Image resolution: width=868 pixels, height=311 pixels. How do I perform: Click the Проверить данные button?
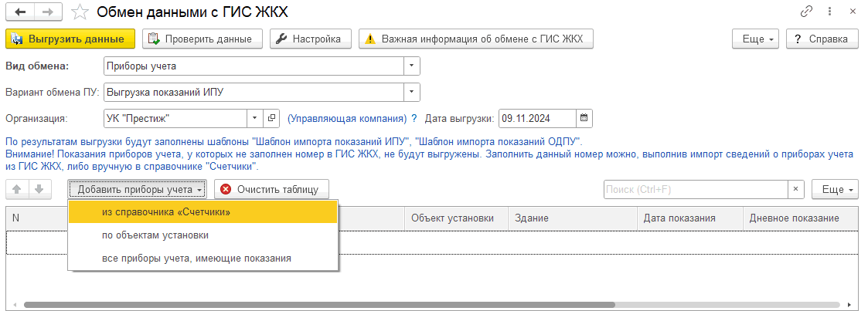coord(203,39)
